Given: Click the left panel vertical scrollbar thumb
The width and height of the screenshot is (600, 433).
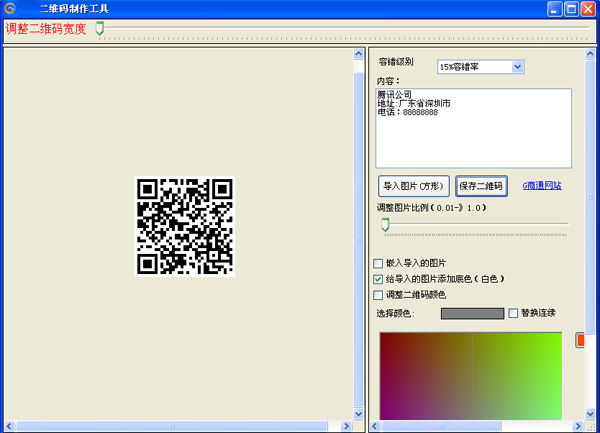Looking at the screenshot, I should coord(359,240).
